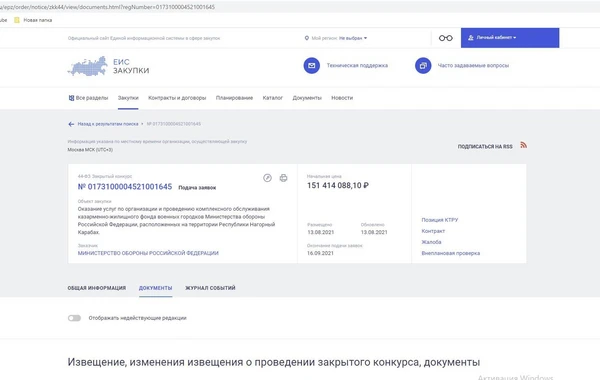Click purchase number № 0173100004521001645 link
The image size is (600, 380).
pos(125,187)
